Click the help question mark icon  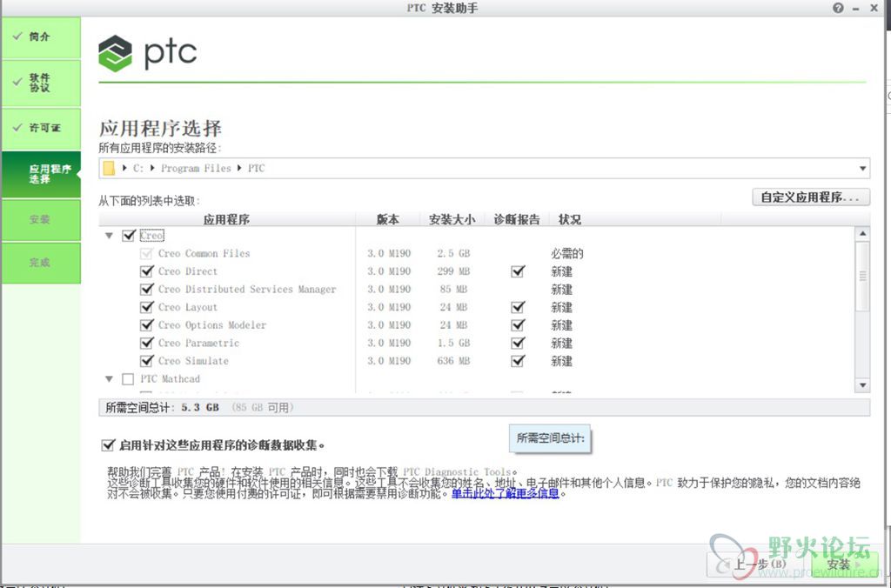coord(838,8)
